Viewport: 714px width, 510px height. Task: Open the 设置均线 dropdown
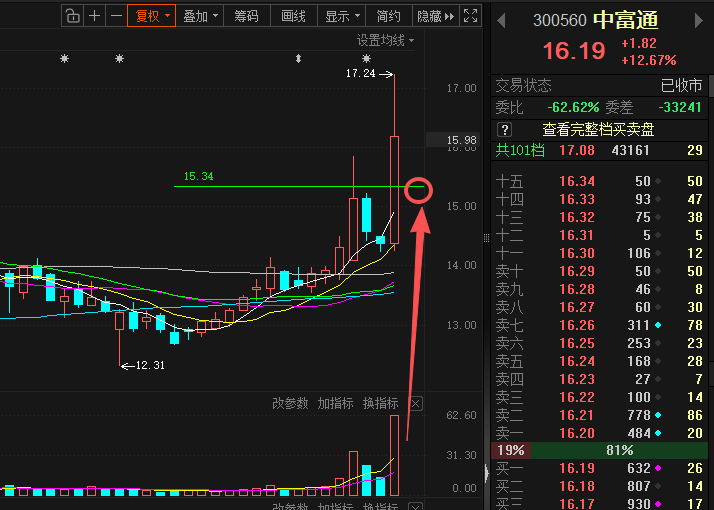pos(385,40)
